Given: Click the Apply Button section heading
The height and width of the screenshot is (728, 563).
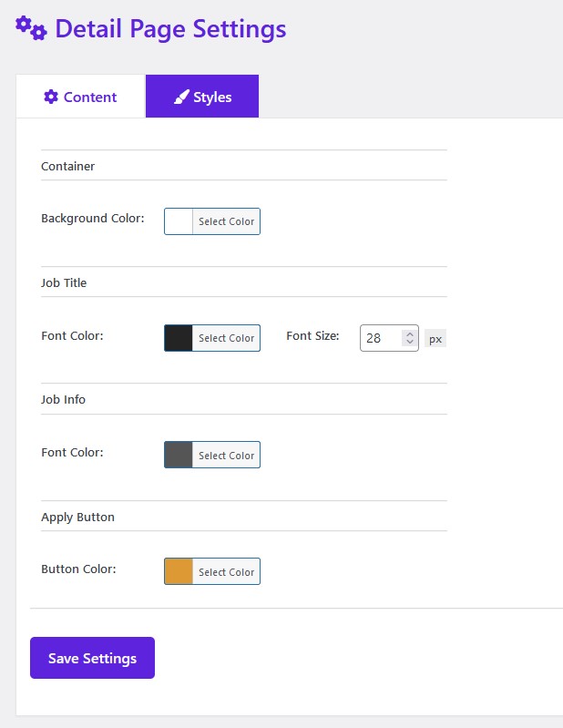Looking at the screenshot, I should click(x=77, y=518).
